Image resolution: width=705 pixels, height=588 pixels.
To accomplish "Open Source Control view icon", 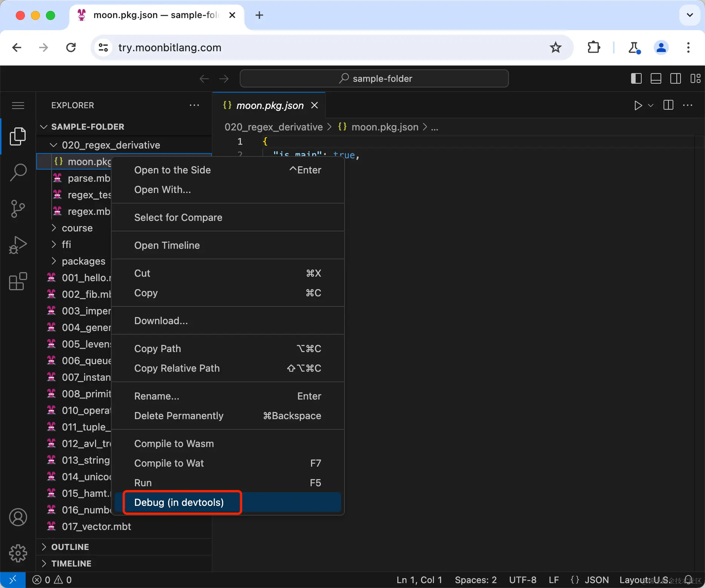I will tap(18, 208).
